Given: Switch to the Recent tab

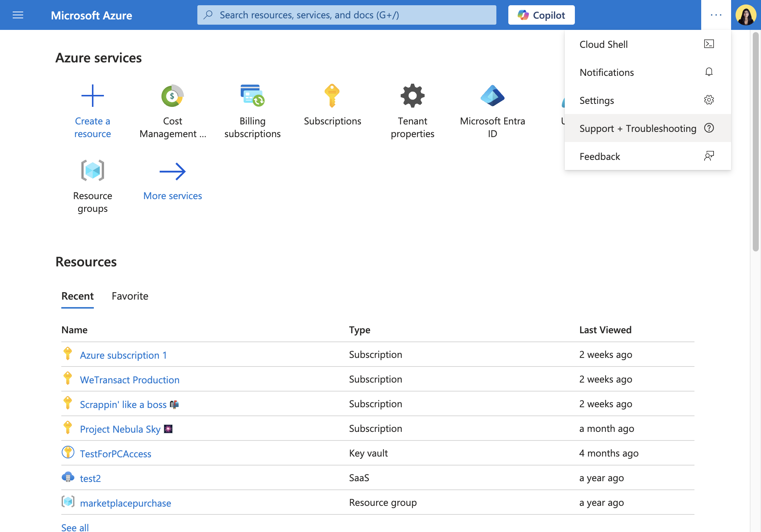Looking at the screenshot, I should 77,296.
